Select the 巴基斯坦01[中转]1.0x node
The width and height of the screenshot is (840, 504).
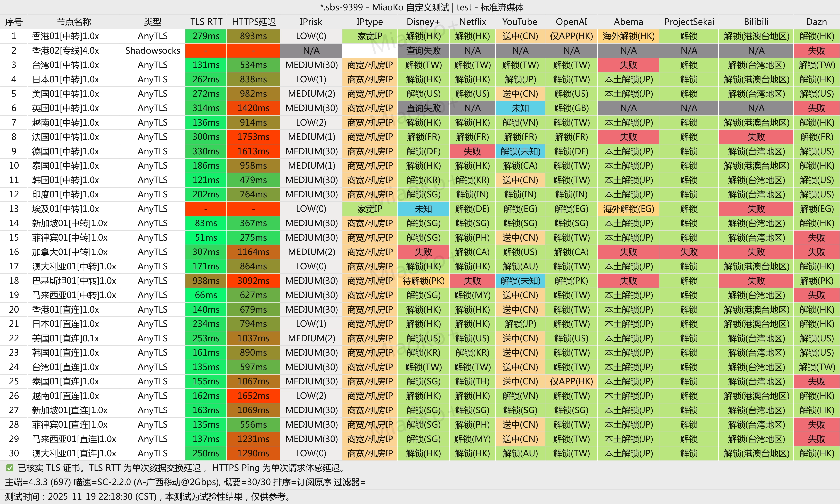click(74, 281)
